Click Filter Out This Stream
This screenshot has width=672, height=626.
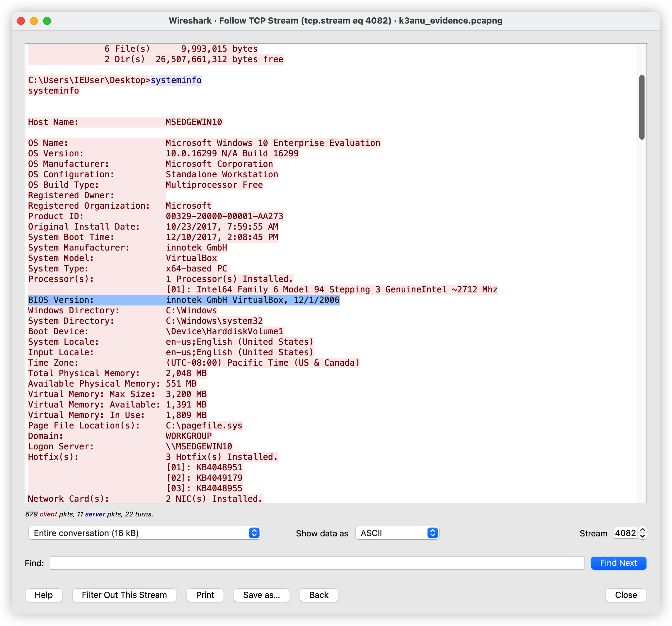(125, 595)
